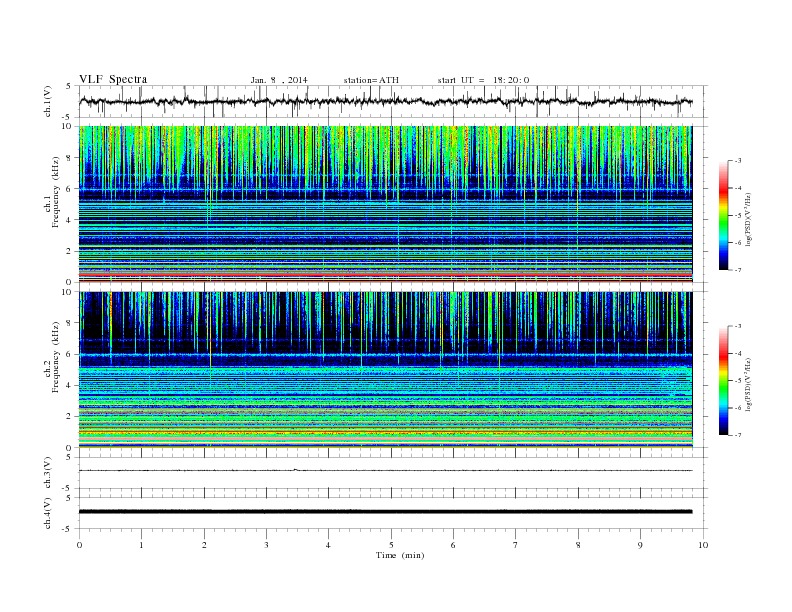Click time axis tick label "8"
This screenshot has width=792, height=612.
[578, 545]
